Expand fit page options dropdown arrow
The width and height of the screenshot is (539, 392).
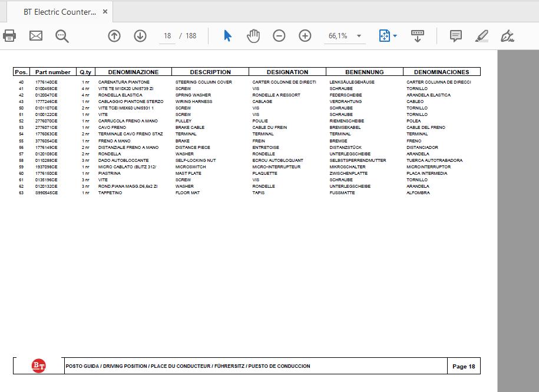[x=395, y=36]
